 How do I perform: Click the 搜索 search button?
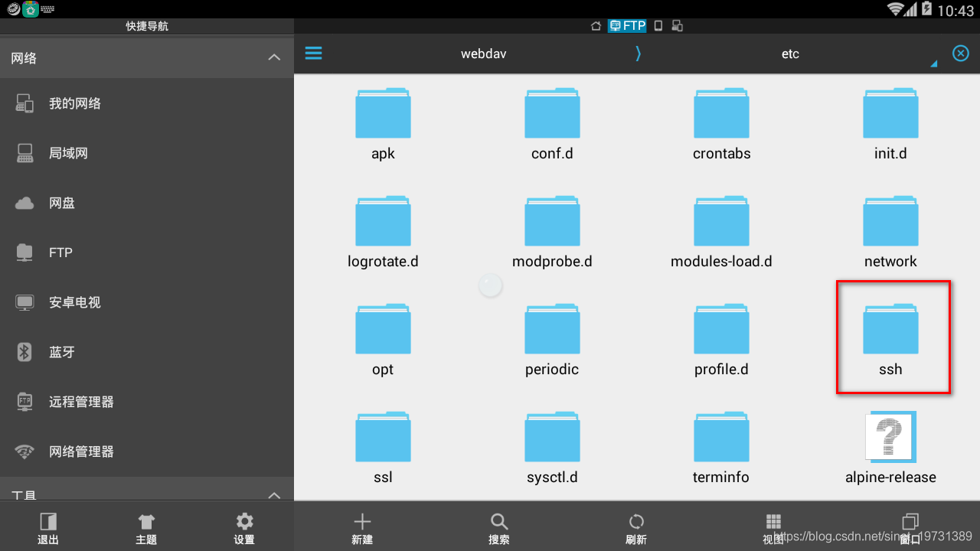499,528
